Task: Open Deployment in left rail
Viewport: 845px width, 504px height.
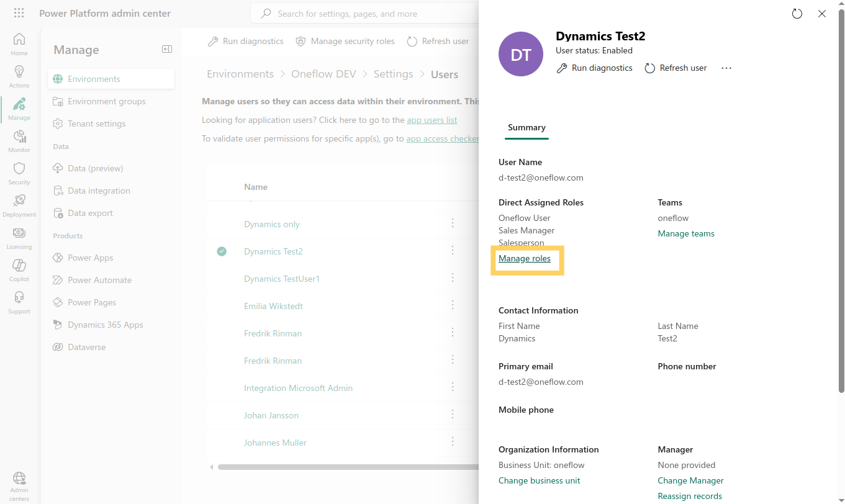Action: pos(19,205)
